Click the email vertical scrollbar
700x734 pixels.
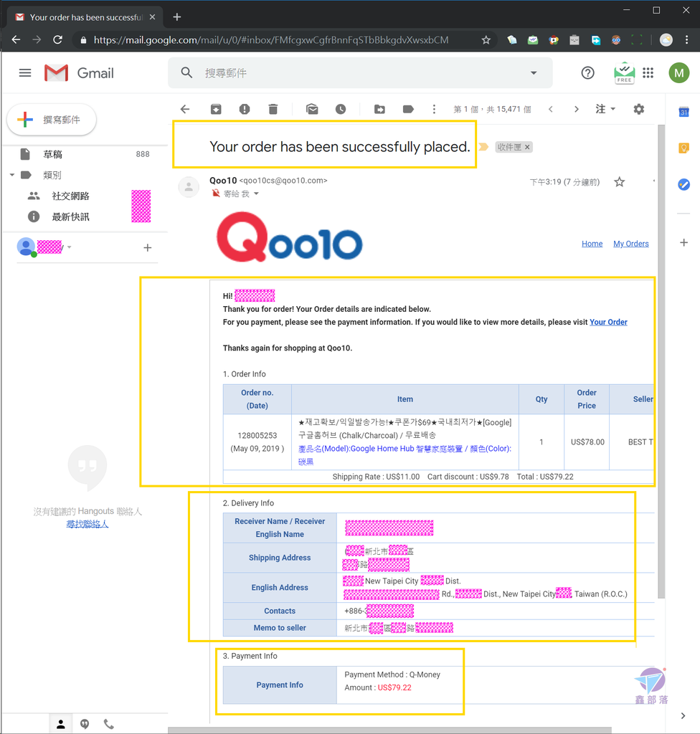click(661, 361)
